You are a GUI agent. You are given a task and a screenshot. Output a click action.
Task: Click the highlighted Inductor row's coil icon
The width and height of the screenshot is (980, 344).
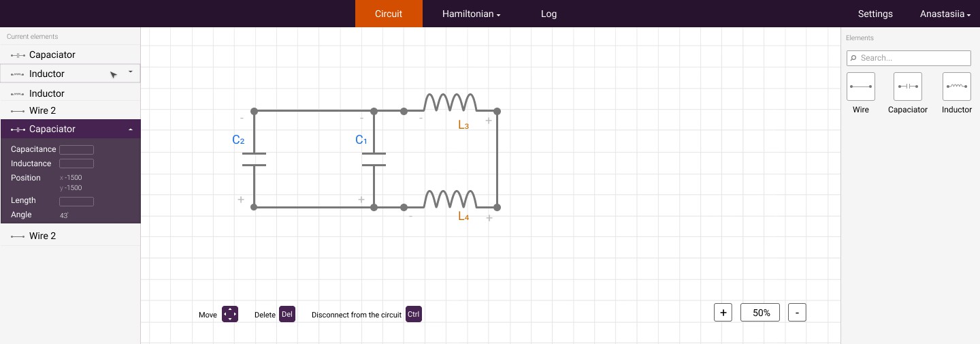click(18, 74)
